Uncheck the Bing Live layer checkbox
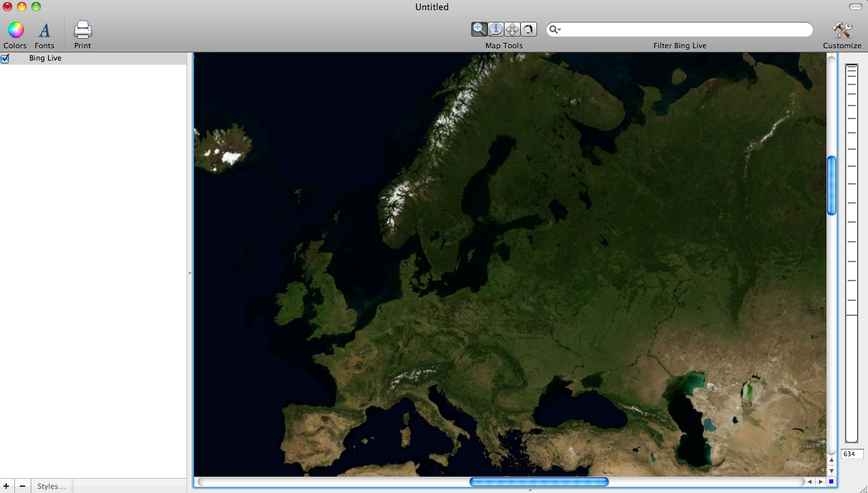 (x=5, y=59)
